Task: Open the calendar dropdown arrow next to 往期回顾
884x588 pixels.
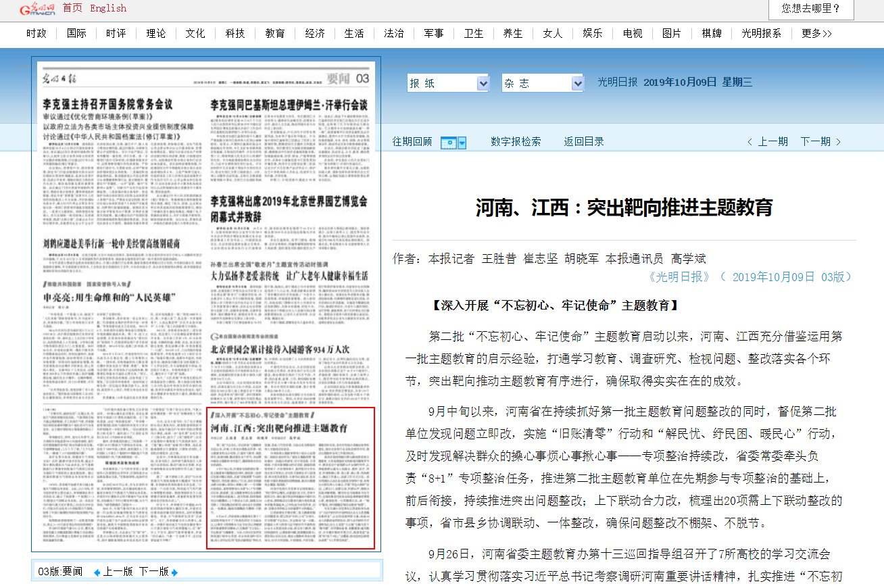Action: (x=462, y=142)
